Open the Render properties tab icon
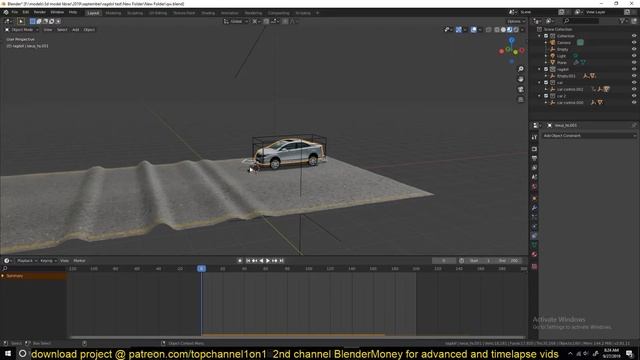This screenshot has width=640, height=360. (534, 149)
